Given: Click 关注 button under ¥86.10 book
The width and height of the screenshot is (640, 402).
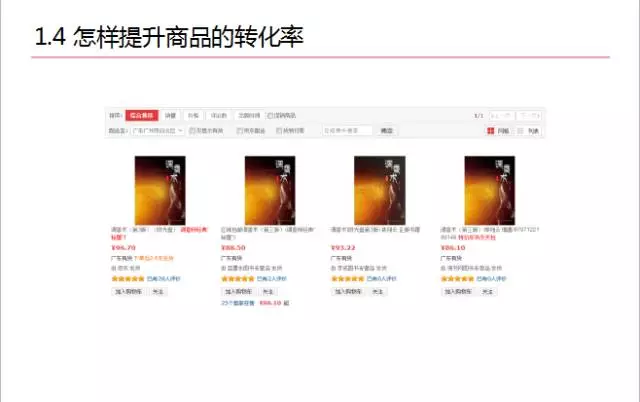Looking at the screenshot, I should pos(488,292).
